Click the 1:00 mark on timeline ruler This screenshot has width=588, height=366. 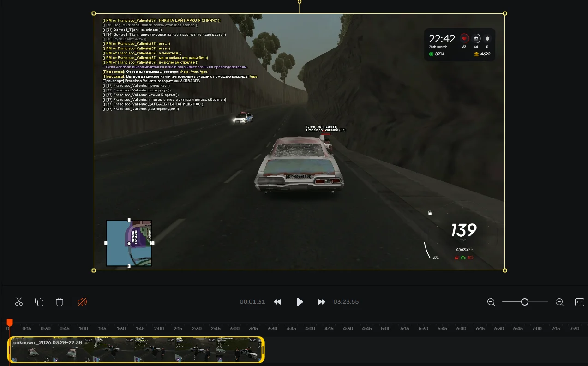point(83,329)
